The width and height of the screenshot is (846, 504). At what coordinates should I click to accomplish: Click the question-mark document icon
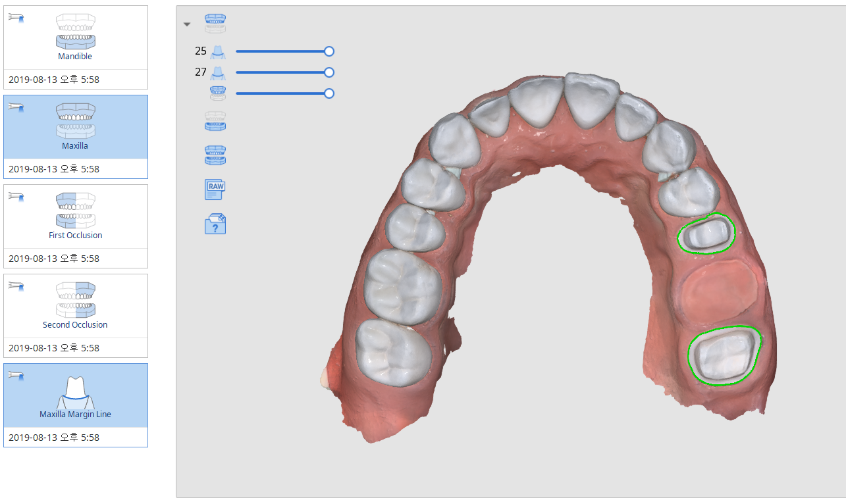click(x=215, y=224)
